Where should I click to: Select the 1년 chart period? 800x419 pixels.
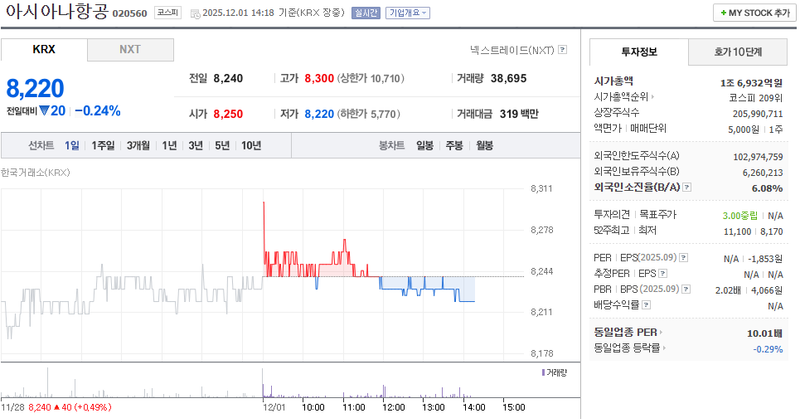(169, 145)
